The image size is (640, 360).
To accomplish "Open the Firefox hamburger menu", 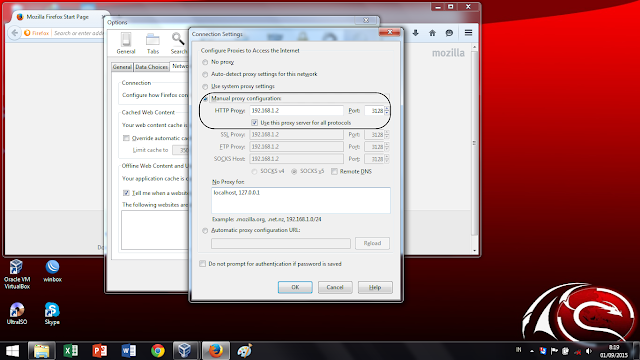I will click(468, 33).
